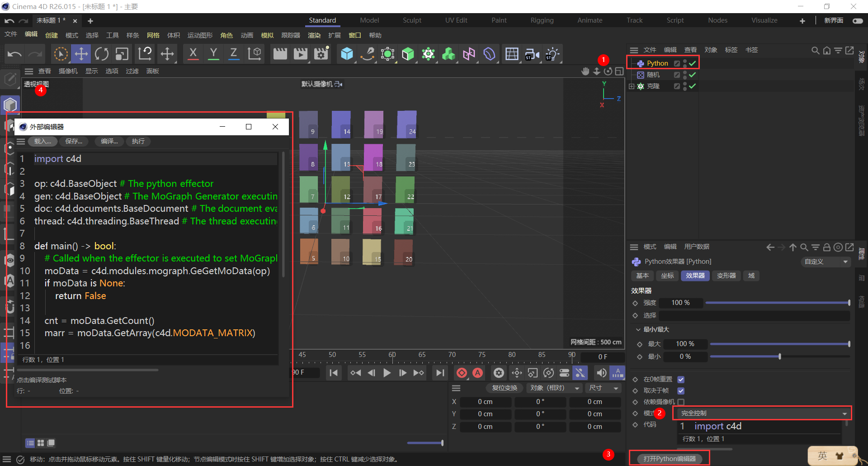Render to Picture Viewer icon

point(301,54)
